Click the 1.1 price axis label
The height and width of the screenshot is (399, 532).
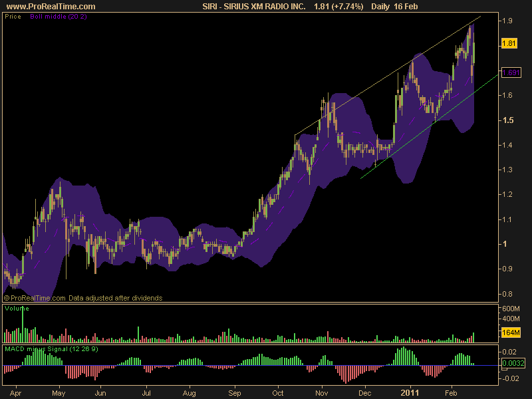[x=507, y=219]
